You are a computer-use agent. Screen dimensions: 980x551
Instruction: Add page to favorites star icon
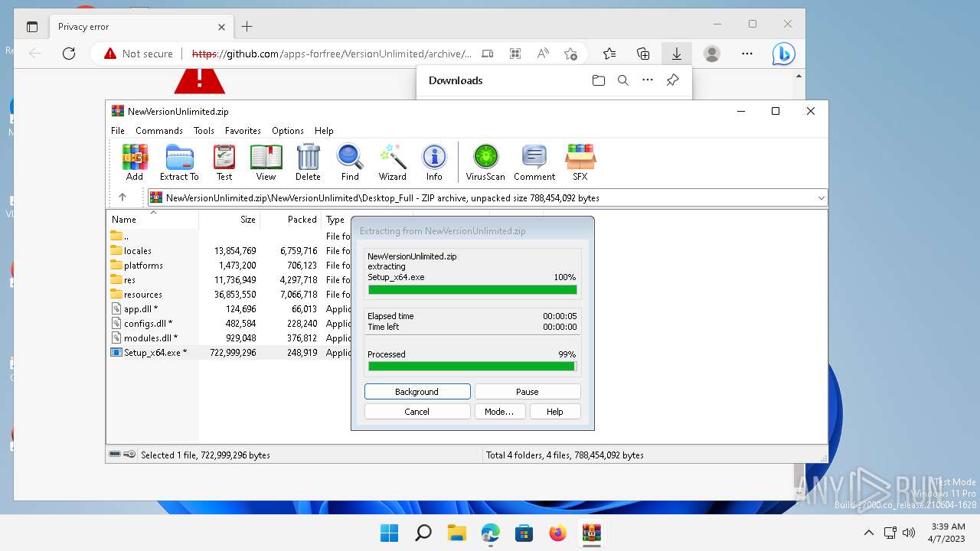point(570,54)
